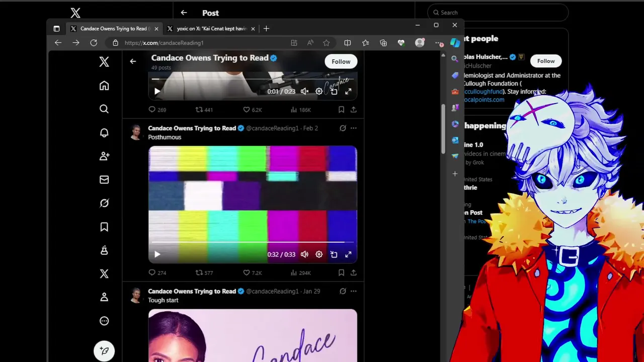Viewport: 644px width, 362px height.
Task: Open Bookmarks in X sidebar
Action: [104, 227]
